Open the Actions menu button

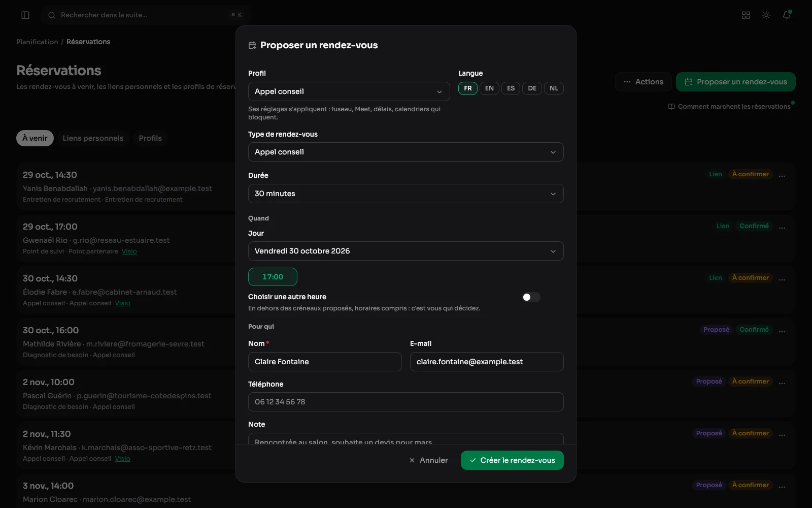[644, 82]
